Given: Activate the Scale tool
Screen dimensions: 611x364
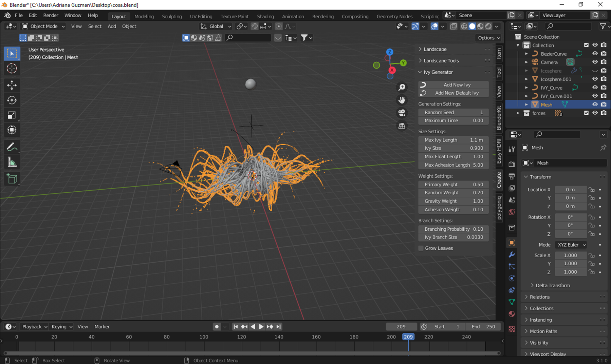Looking at the screenshot, I should point(12,115).
